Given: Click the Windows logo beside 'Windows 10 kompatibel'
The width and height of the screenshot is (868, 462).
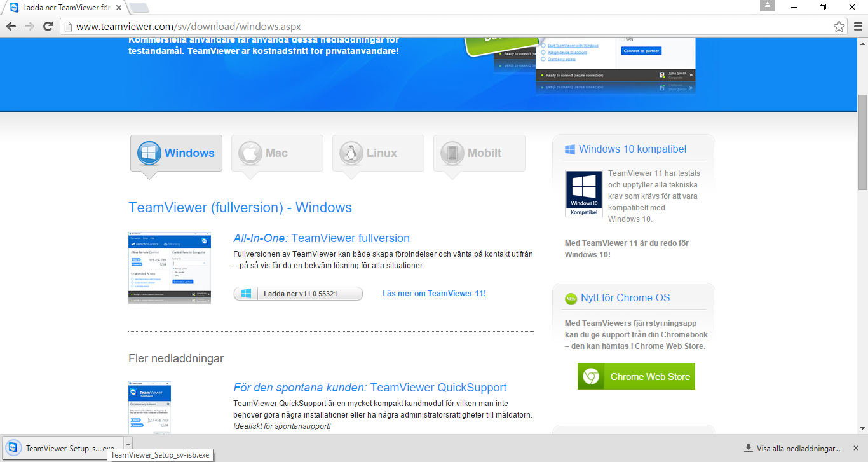Looking at the screenshot, I should 569,149.
